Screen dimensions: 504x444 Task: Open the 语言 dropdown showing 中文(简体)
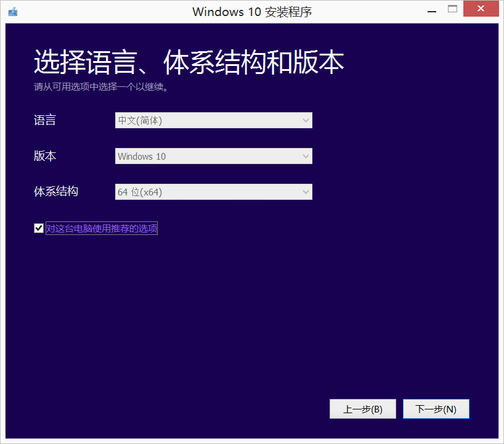tap(213, 120)
